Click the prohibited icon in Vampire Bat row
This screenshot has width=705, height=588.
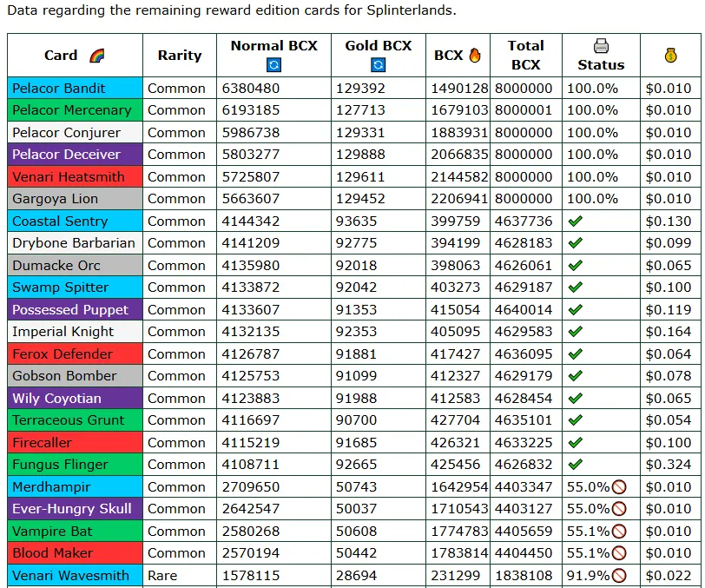(x=619, y=531)
